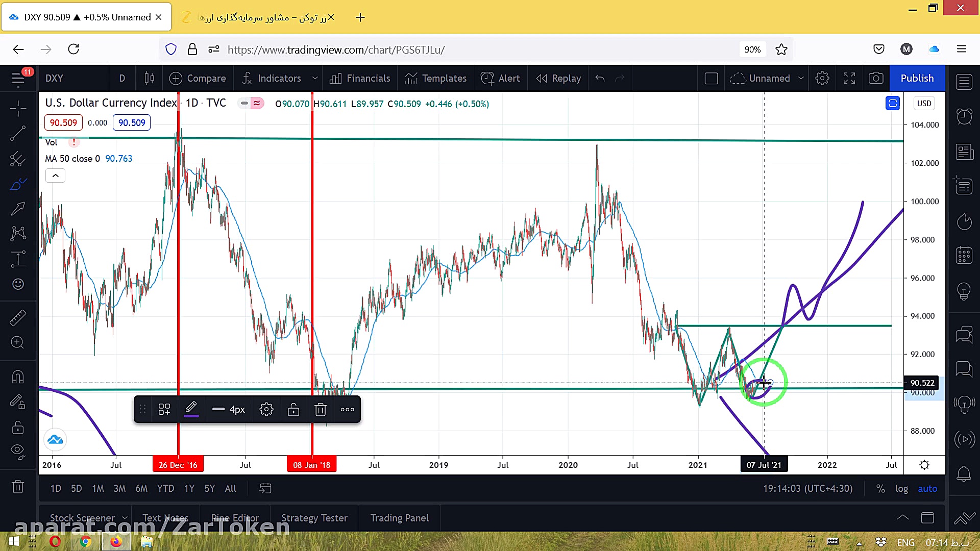This screenshot has height=551, width=980.
Task: Open the Trading Panel tab
Action: 400,518
